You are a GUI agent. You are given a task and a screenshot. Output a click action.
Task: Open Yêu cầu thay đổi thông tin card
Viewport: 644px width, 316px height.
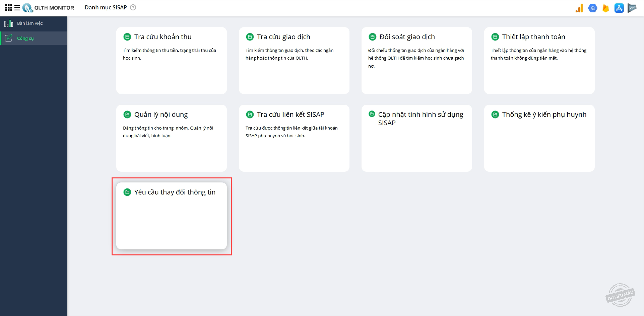[171, 216]
